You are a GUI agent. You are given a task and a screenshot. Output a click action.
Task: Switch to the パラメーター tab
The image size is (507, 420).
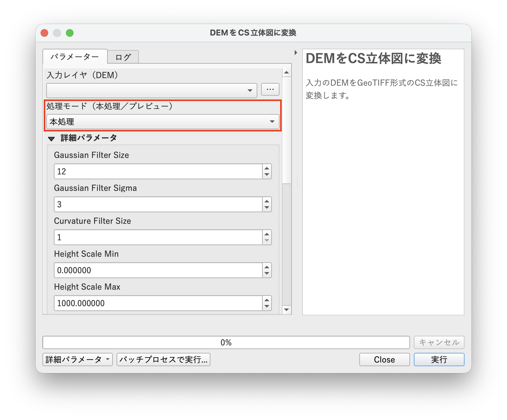[x=75, y=57]
